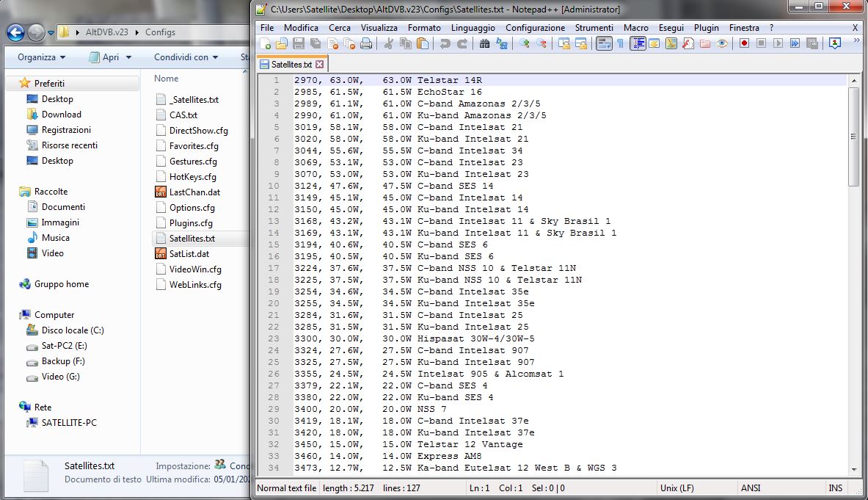The image size is (868, 500).
Task: Select the Satellites.txt document tab
Action: click(x=291, y=64)
